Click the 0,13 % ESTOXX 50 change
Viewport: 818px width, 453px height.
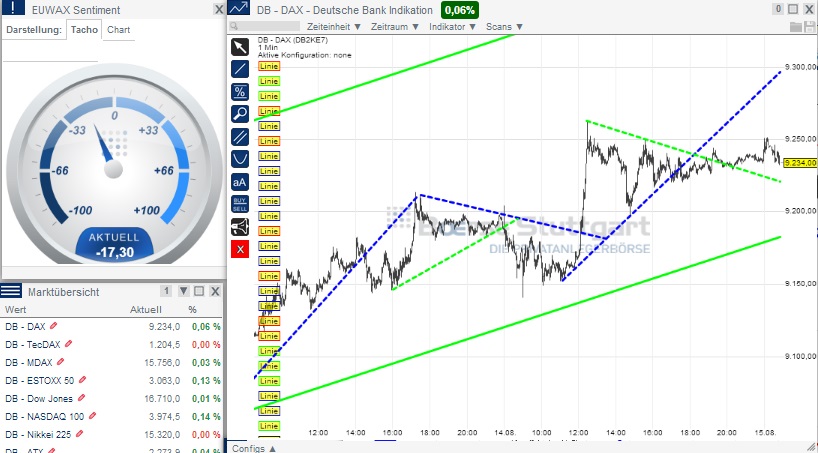tap(206, 380)
